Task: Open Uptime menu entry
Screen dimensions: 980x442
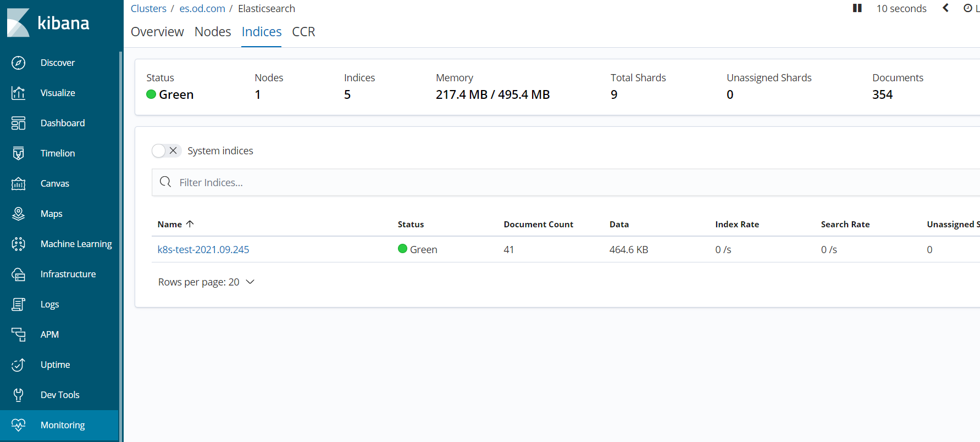Action: point(55,365)
